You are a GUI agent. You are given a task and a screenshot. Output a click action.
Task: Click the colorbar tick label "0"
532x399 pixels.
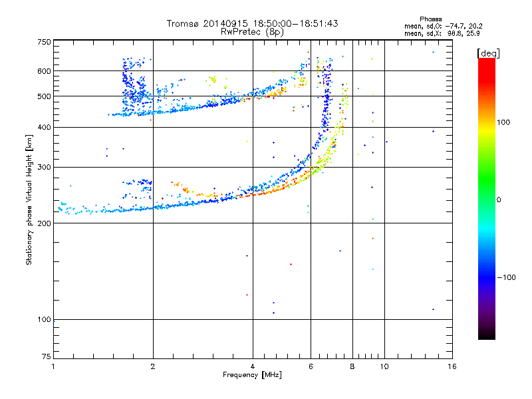(499, 200)
